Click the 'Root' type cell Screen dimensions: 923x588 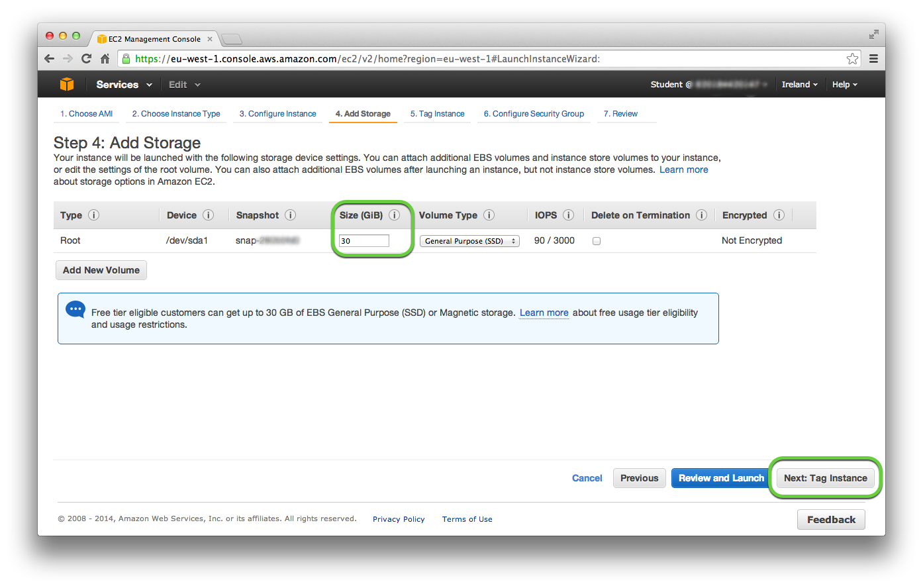tap(70, 240)
